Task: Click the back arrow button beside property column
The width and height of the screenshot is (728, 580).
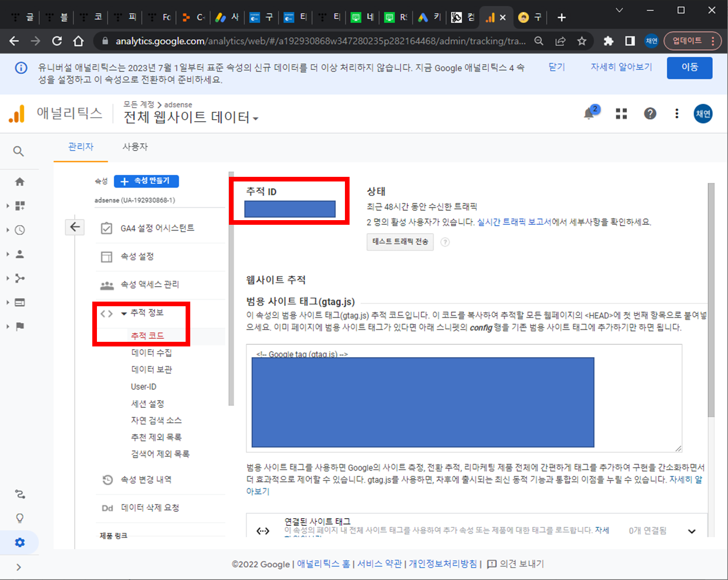Action: [75, 227]
